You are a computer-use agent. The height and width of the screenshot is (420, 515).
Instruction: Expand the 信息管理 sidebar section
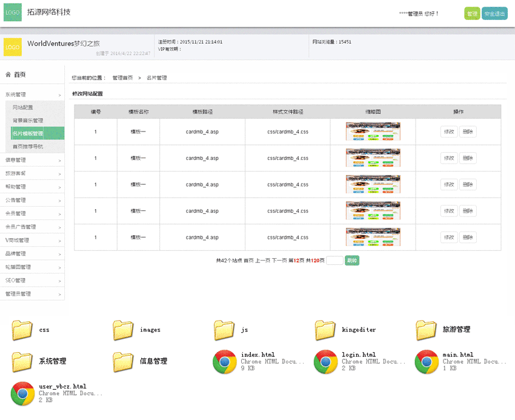[32, 161]
